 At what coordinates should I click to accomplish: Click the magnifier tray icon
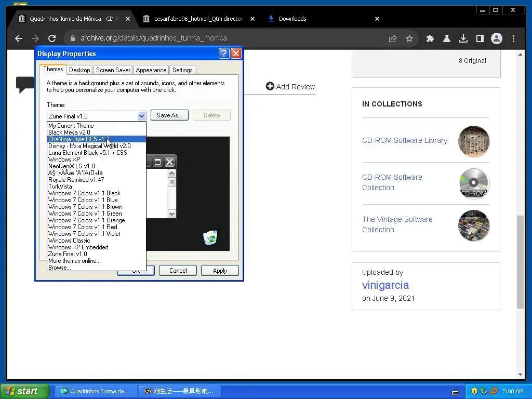[494, 391]
